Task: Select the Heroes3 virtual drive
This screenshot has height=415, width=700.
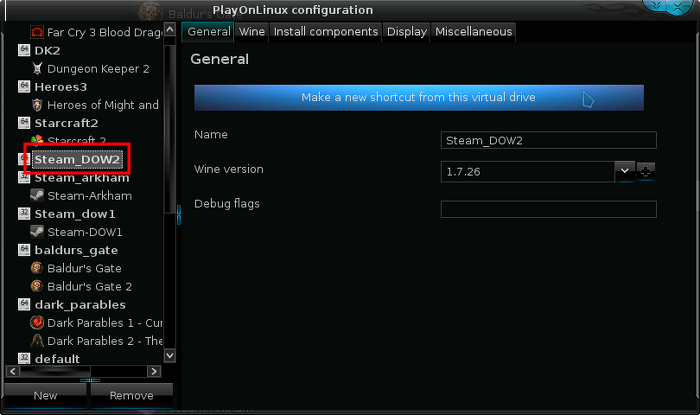Action: tap(61, 87)
